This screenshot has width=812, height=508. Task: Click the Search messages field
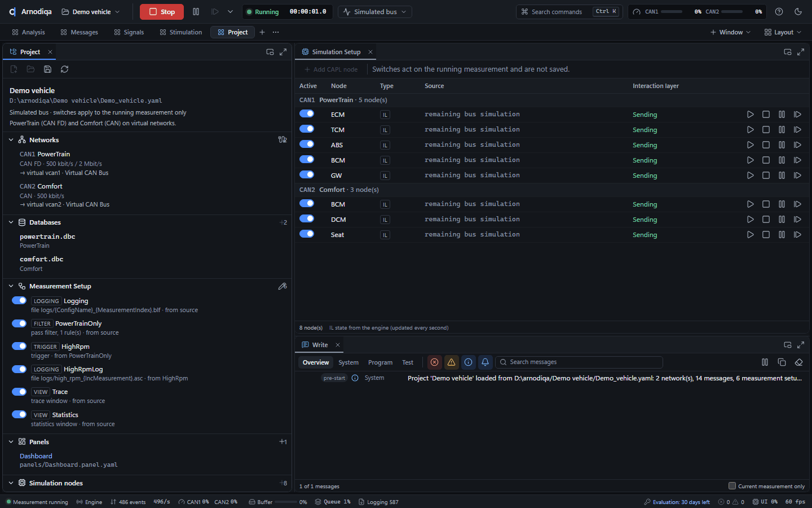coord(579,362)
